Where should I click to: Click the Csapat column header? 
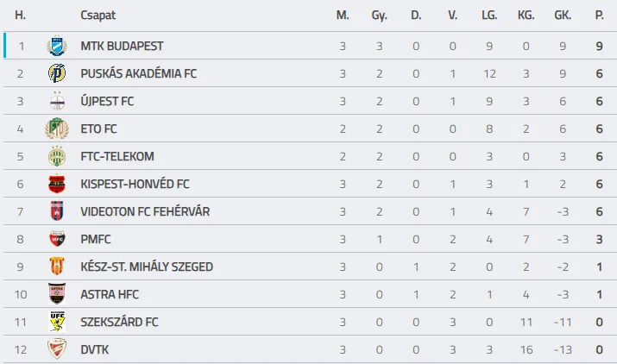98,16
